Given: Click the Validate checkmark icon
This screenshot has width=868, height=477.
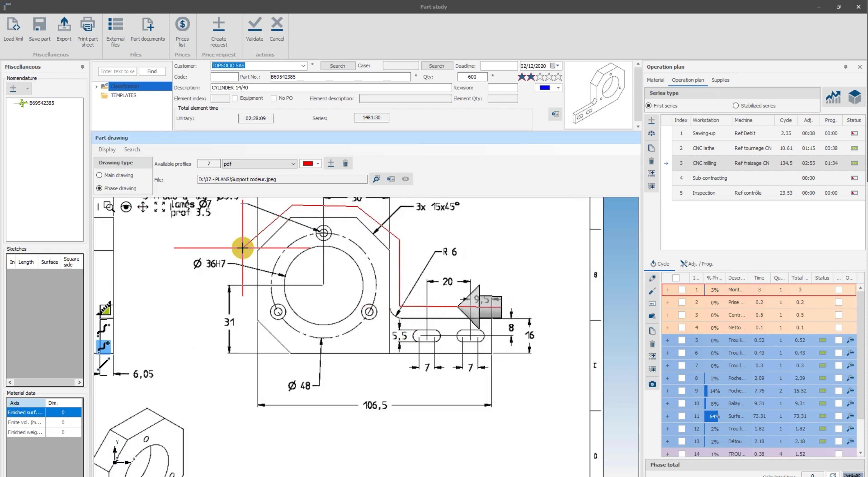Looking at the screenshot, I should tap(254, 24).
